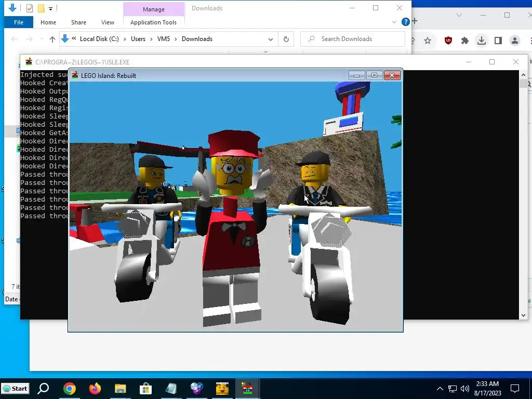Screen dimensions: 532x399
Task: Select Downloads in the address path
Action: (197, 39)
